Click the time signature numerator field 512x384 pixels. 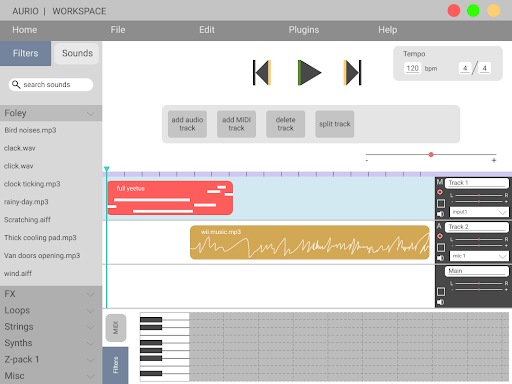pyautogui.click(x=465, y=68)
